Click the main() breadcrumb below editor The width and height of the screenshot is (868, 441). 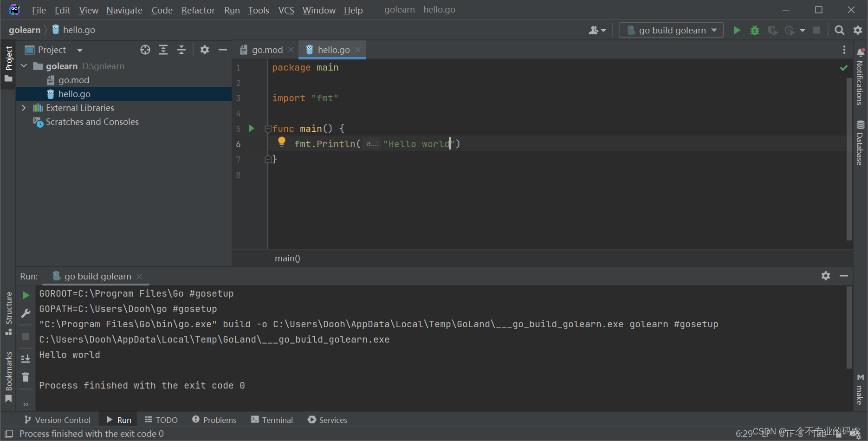[287, 258]
